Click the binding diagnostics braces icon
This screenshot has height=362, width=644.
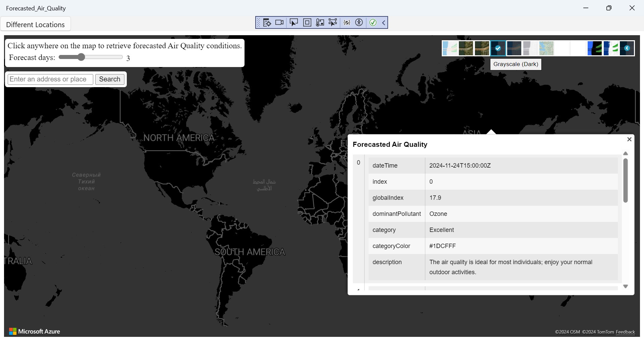(347, 22)
